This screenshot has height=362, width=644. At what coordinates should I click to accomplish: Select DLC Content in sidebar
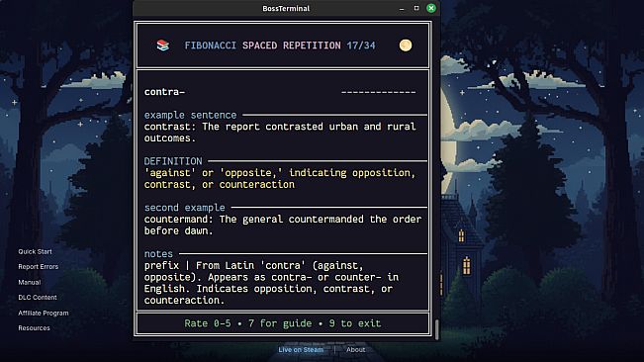38,297
